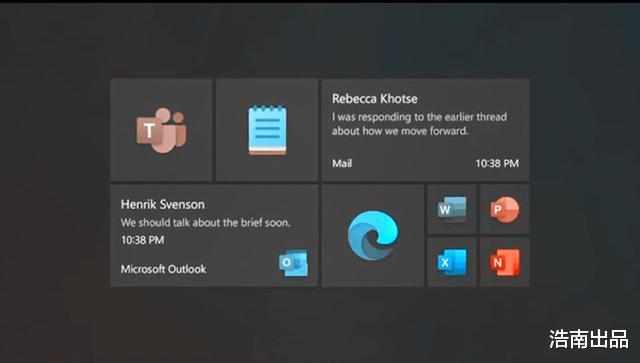The height and width of the screenshot is (363, 640).
Task: Click the Outlook icon in Henrik's tile
Action: (x=293, y=263)
